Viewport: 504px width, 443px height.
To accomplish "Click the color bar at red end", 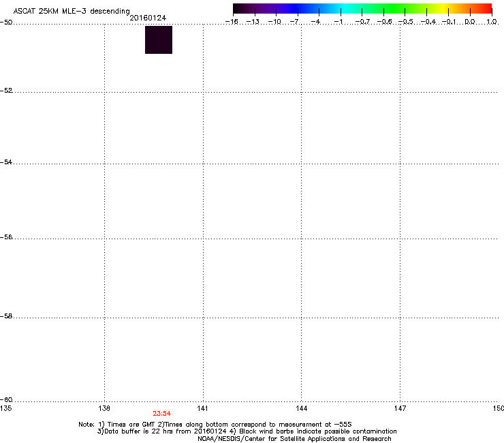I will pyautogui.click(x=486, y=9).
